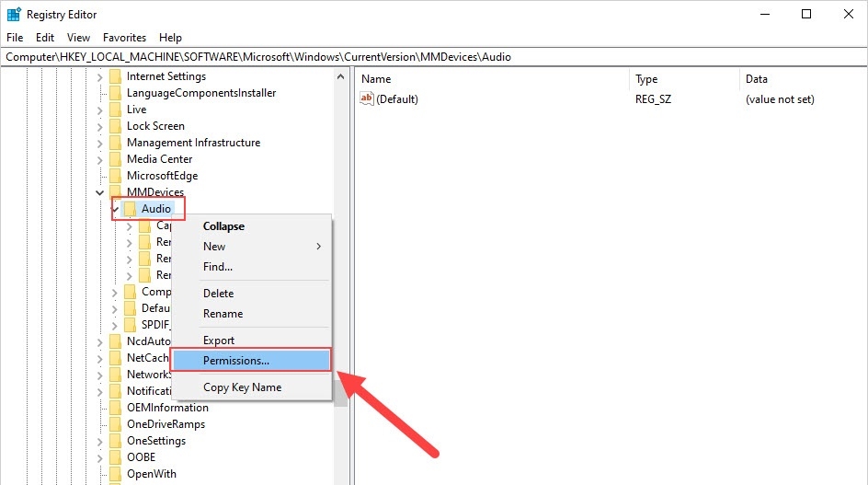This screenshot has width=868, height=485.
Task: Open the File menu
Action: (15, 37)
